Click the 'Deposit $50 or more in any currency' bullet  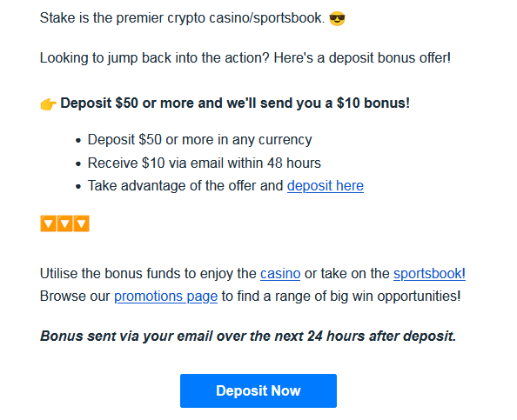(199, 140)
